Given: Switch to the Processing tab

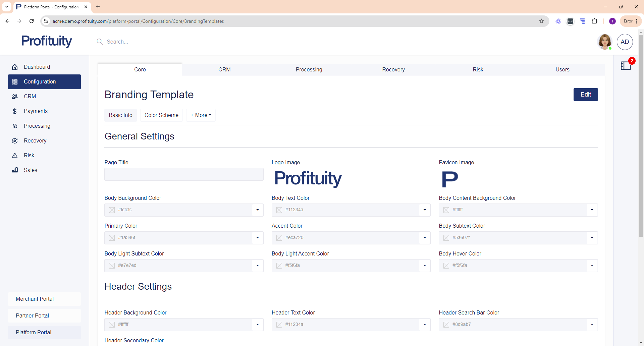Looking at the screenshot, I should tap(309, 70).
